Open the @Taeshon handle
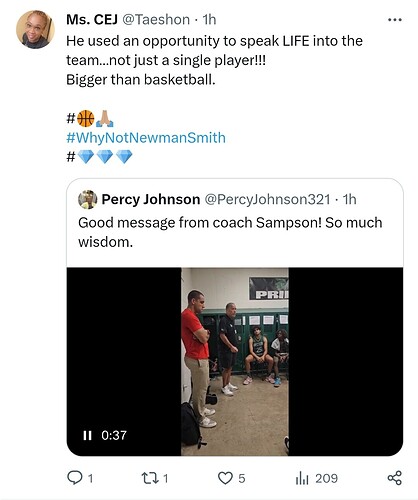This screenshot has height=500, width=418. tap(156, 20)
